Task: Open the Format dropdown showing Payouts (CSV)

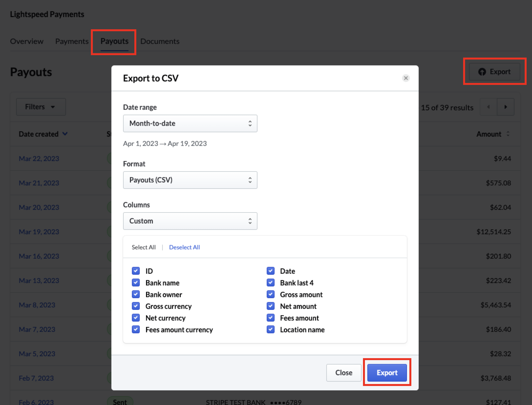Action: [x=190, y=180]
